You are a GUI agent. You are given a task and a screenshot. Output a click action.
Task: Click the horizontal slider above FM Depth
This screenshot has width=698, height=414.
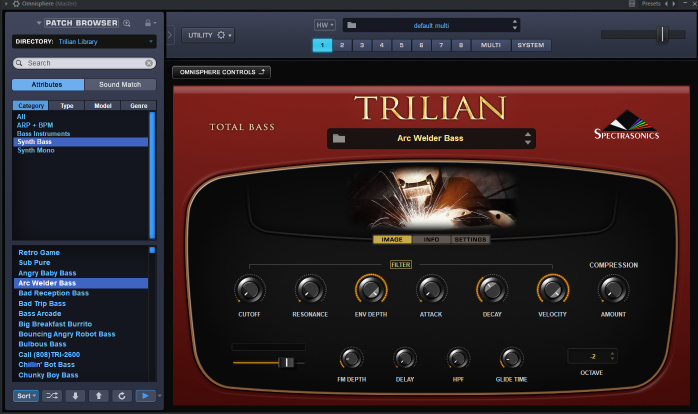click(287, 362)
